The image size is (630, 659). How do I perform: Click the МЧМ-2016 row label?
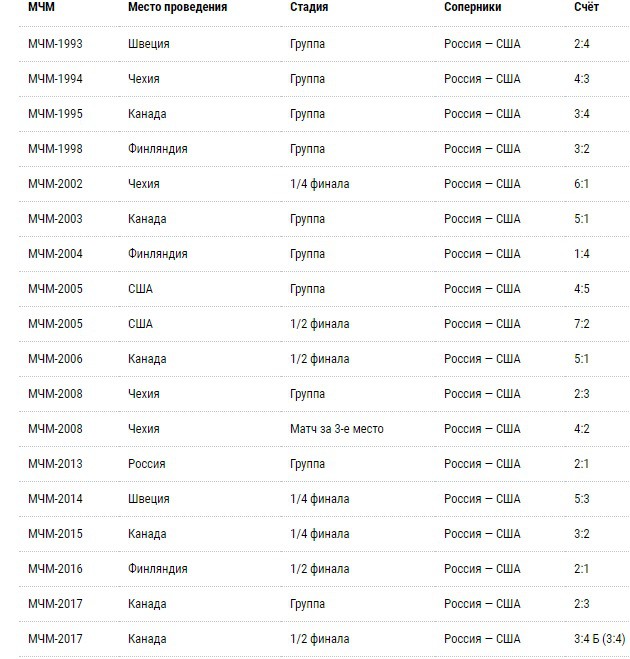(55, 569)
